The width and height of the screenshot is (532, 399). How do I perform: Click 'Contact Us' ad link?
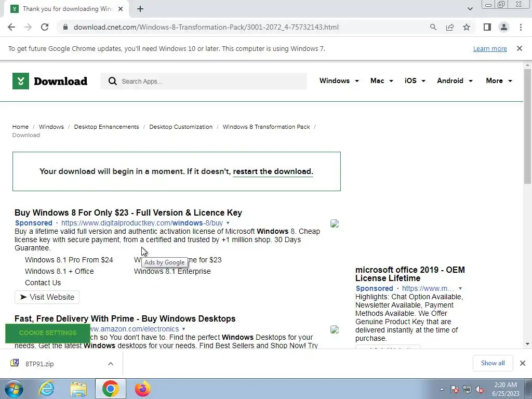(43, 283)
